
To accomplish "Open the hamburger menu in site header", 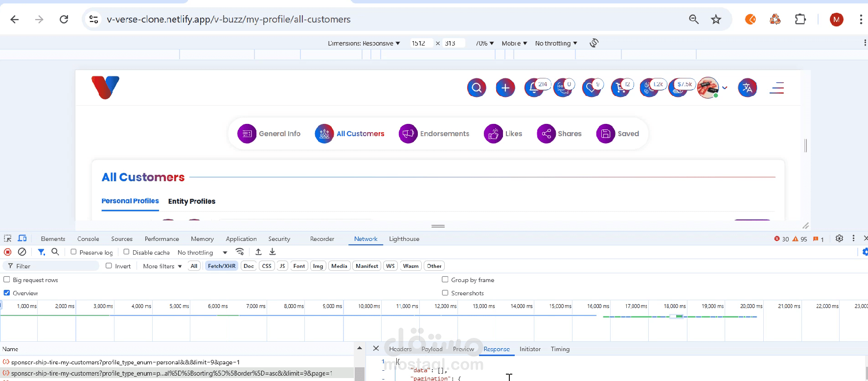I will [777, 88].
